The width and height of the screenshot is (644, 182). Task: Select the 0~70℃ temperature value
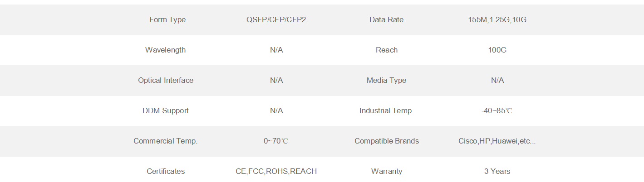tap(276, 141)
